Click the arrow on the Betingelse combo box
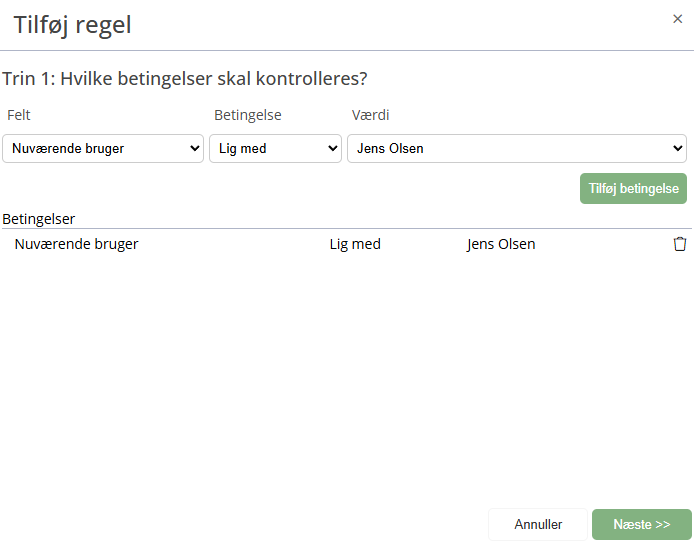Screen dimensions: 694x543 [333, 149]
